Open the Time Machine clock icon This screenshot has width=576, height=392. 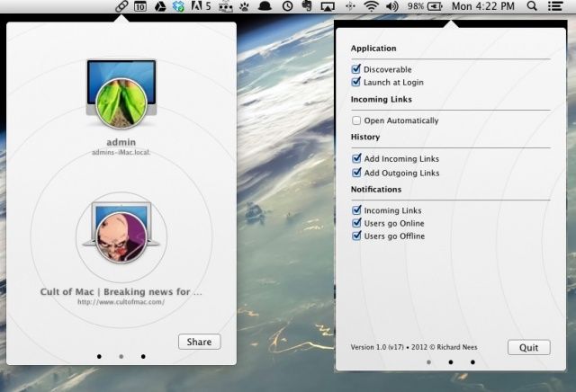(x=287, y=6)
